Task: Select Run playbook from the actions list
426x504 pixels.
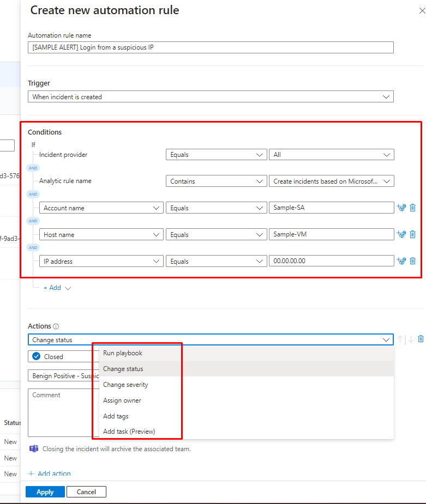Action: coord(123,353)
